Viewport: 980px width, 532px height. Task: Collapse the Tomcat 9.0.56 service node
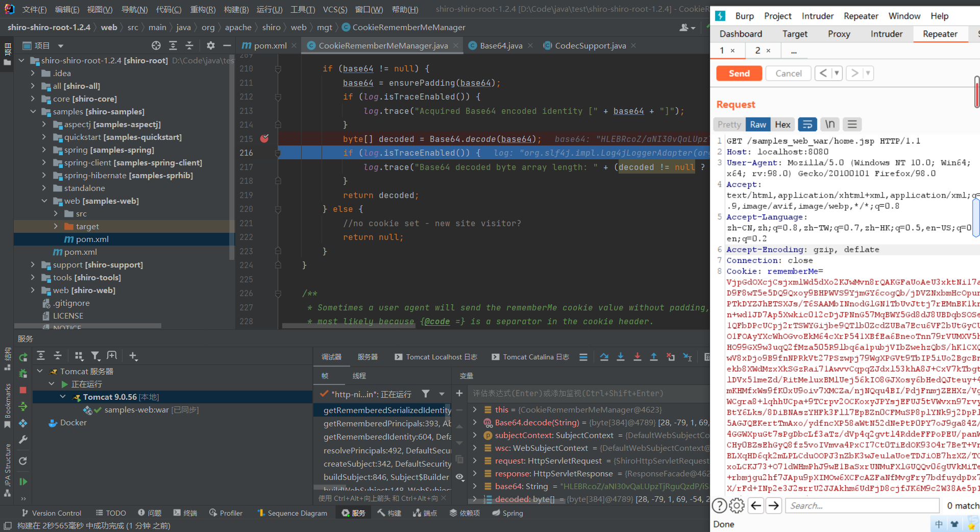63,397
